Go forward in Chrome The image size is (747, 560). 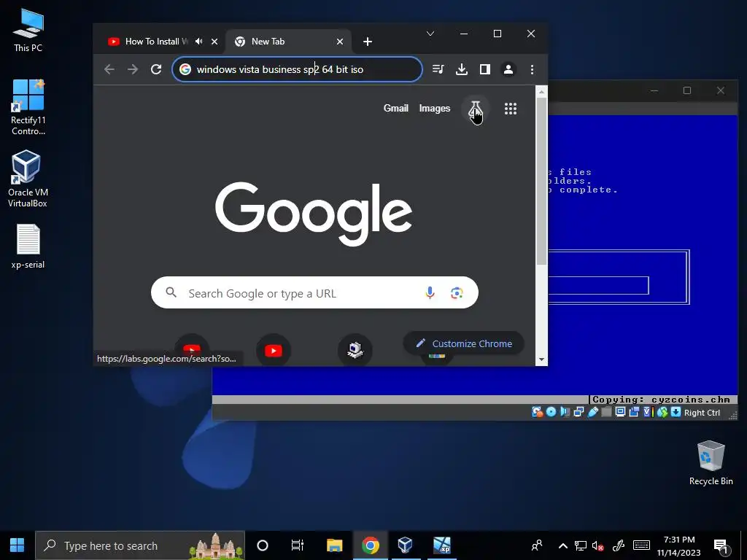(133, 69)
